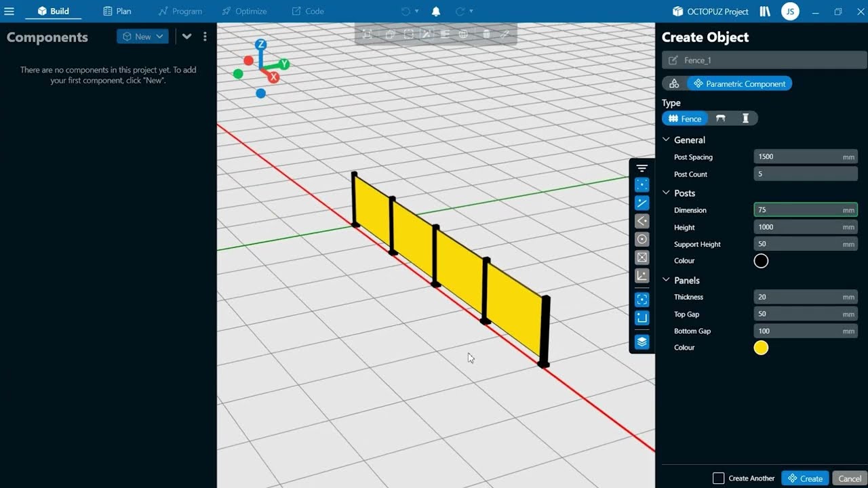Click the highlighted measure tool in viewport toolbar
The image size is (868, 488).
click(x=426, y=33)
